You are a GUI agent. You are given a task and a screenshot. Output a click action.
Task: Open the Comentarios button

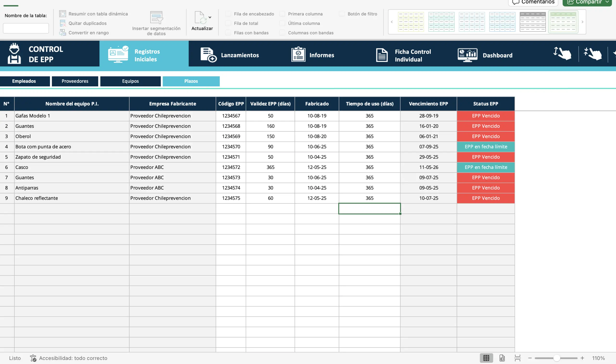pos(533,2)
